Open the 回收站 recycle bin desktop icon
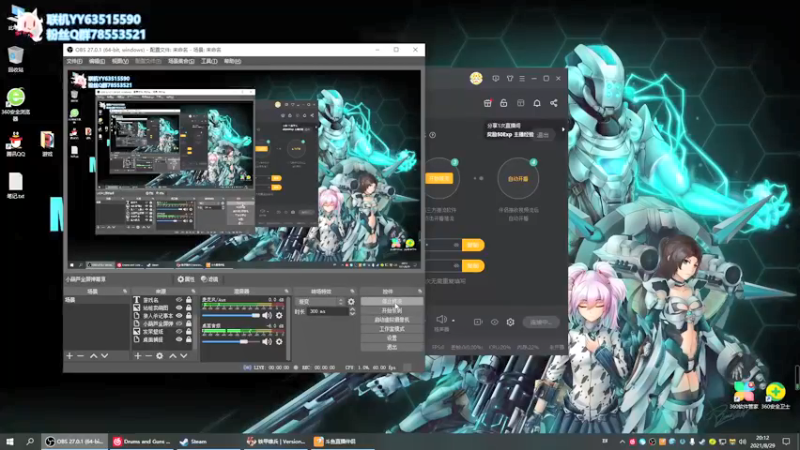The width and height of the screenshot is (800, 450). coord(15,59)
